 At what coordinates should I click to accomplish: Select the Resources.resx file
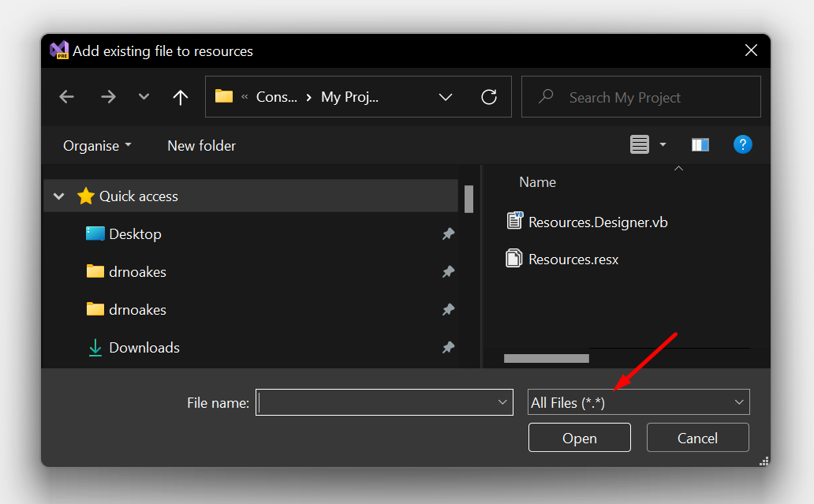click(572, 259)
